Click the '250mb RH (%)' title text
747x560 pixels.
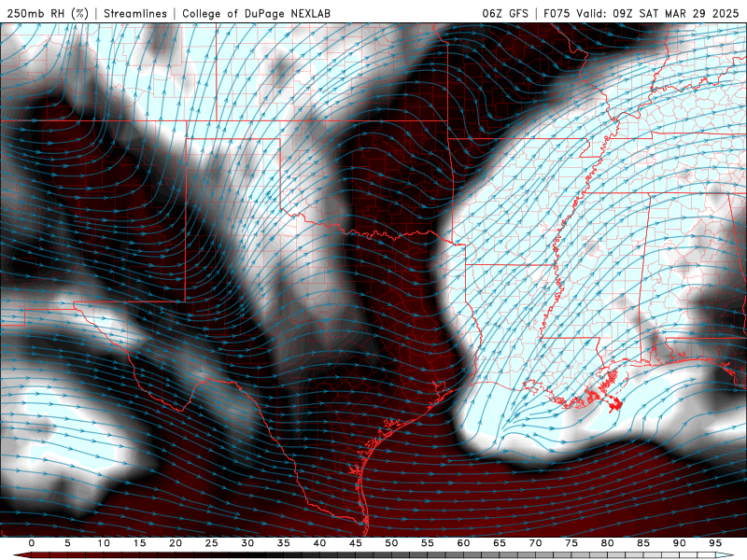click(x=48, y=13)
